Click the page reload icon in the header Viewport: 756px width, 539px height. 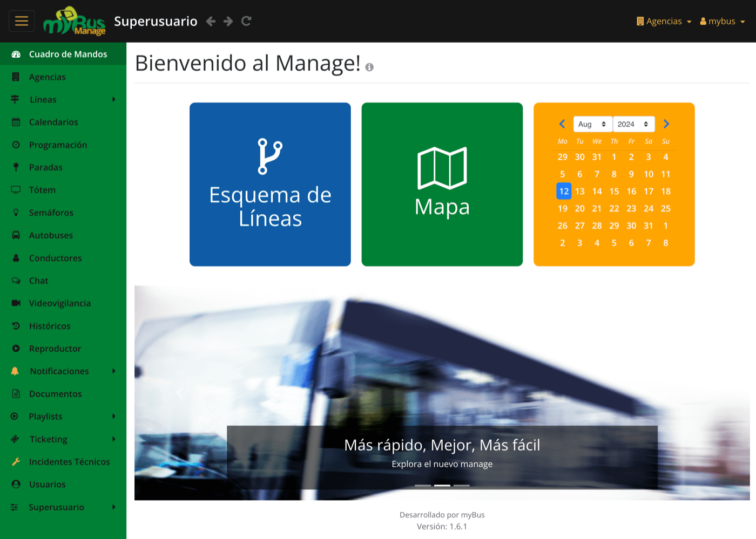(x=246, y=21)
